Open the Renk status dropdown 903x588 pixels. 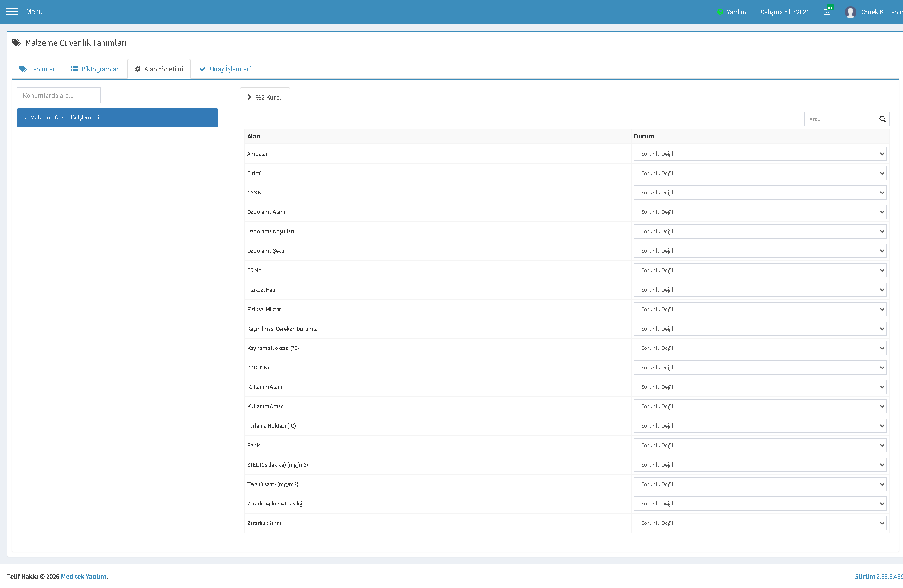(760, 445)
